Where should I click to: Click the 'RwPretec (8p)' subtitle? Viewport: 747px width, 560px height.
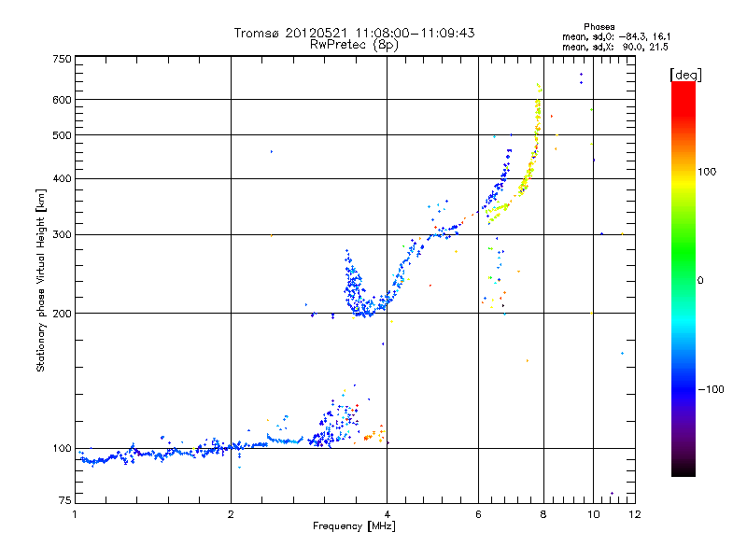(354, 45)
